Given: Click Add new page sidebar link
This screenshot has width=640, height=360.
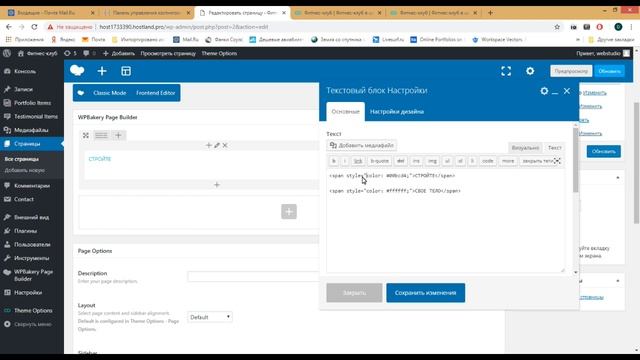Looking at the screenshot, I should tap(25, 170).
